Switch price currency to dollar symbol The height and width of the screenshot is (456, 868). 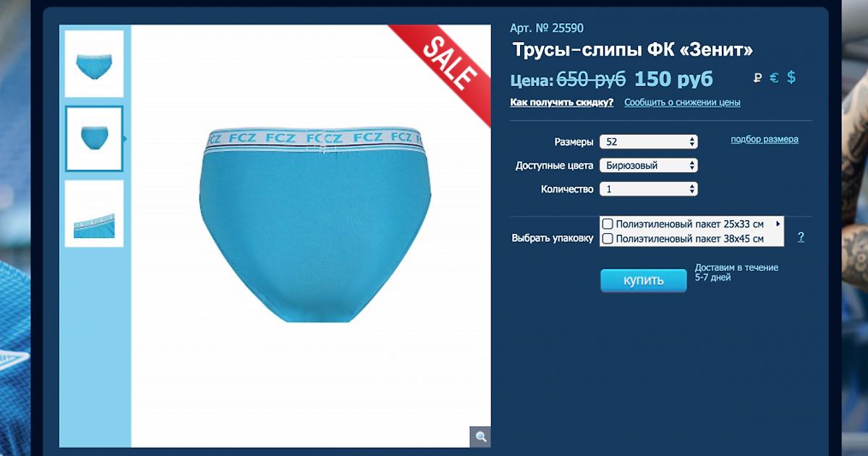791,77
